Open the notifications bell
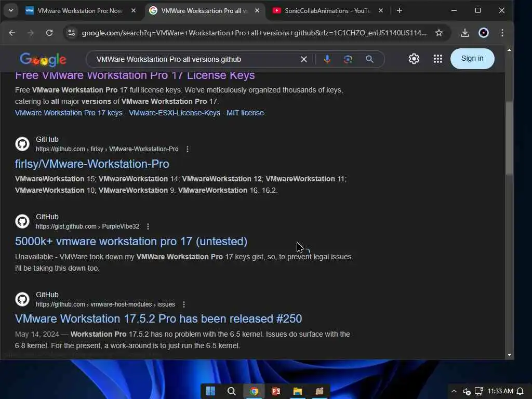Image resolution: width=532 pixels, height=399 pixels. (520, 391)
